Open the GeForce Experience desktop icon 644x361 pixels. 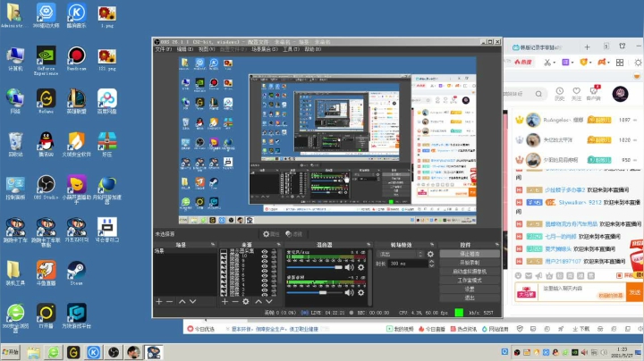pos(46,60)
